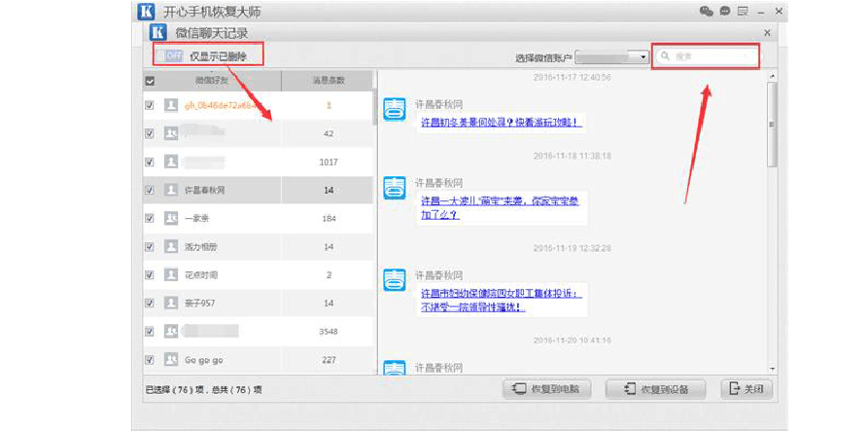Screen dimensions: 868x431
Task: Click the group avatar for Go go go
Action: (170, 360)
